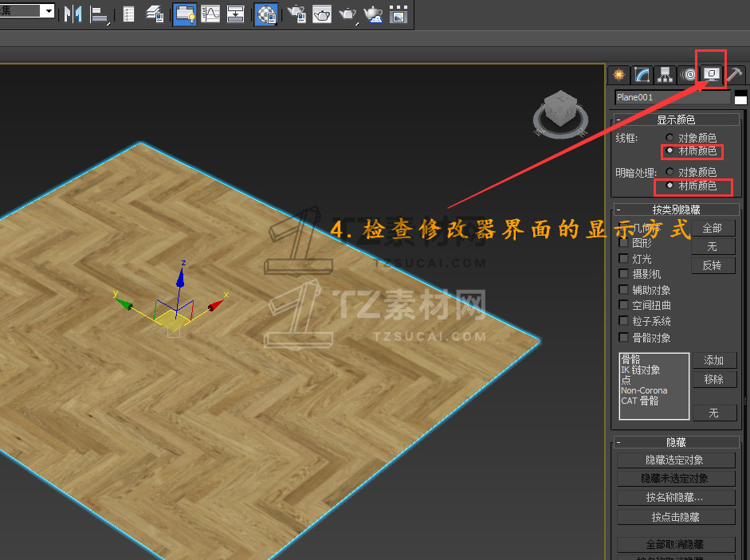This screenshot has width=750, height=560.
Task: Open the Curve Editor
Action: tap(210, 14)
